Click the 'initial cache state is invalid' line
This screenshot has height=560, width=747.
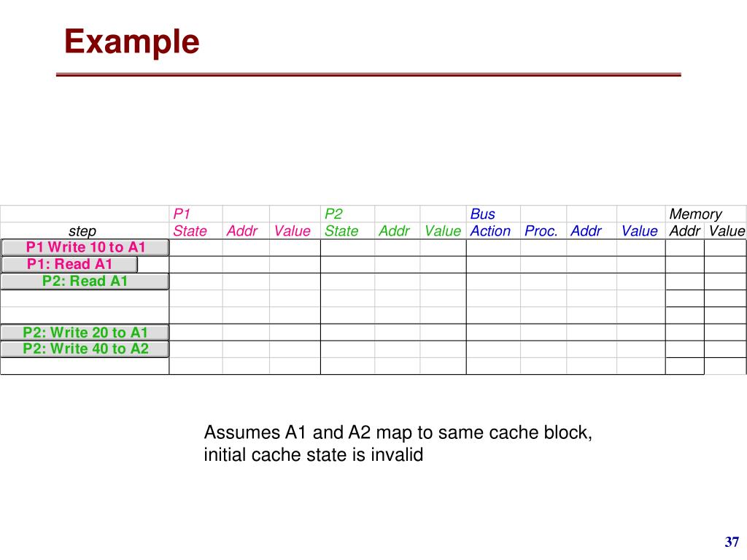pos(314,454)
